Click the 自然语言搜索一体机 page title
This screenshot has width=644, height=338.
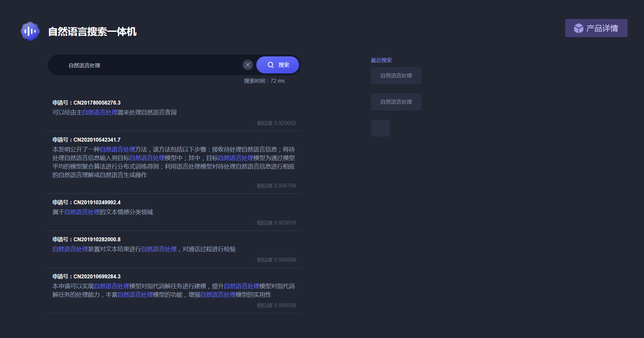pos(92,32)
